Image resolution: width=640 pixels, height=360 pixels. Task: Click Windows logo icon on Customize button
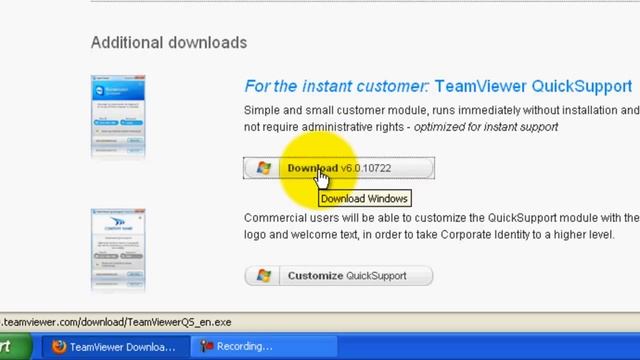pos(263,276)
